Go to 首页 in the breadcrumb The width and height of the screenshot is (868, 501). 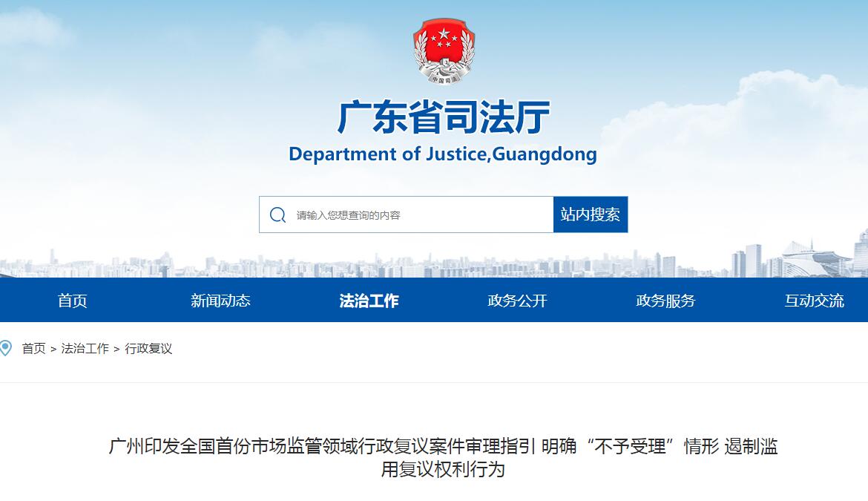(34, 349)
